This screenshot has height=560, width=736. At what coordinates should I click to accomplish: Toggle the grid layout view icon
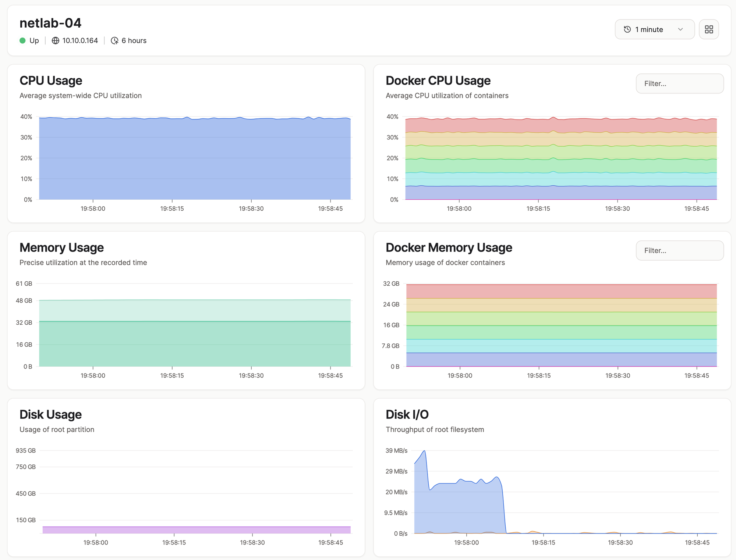(709, 29)
